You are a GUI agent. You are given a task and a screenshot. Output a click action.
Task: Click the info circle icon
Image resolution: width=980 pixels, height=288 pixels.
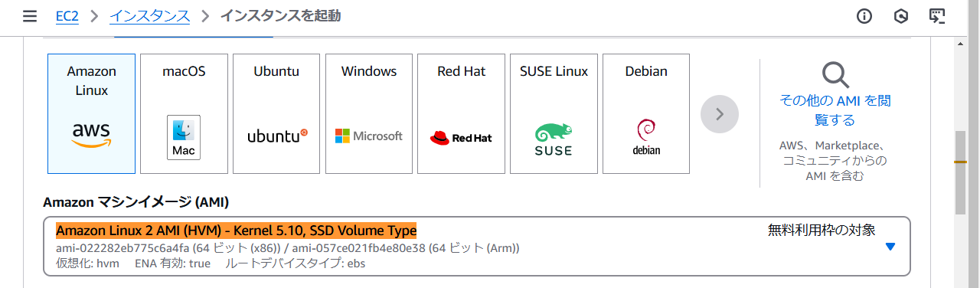click(x=864, y=16)
